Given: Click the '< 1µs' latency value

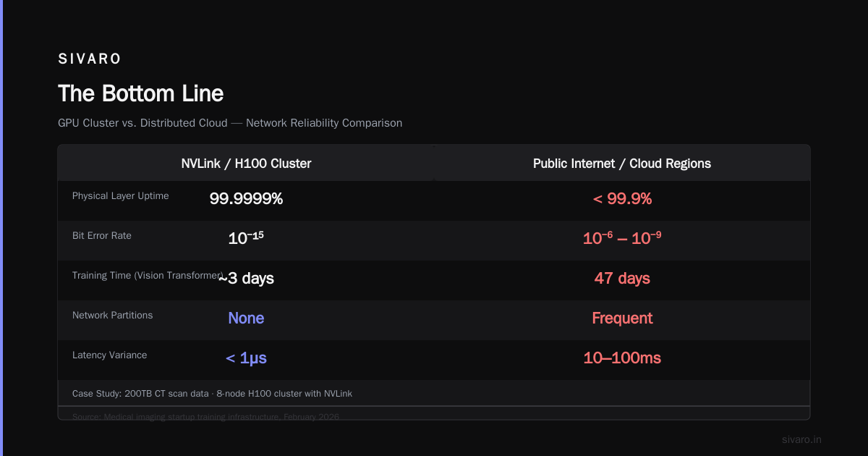Looking at the screenshot, I should 246,358.
